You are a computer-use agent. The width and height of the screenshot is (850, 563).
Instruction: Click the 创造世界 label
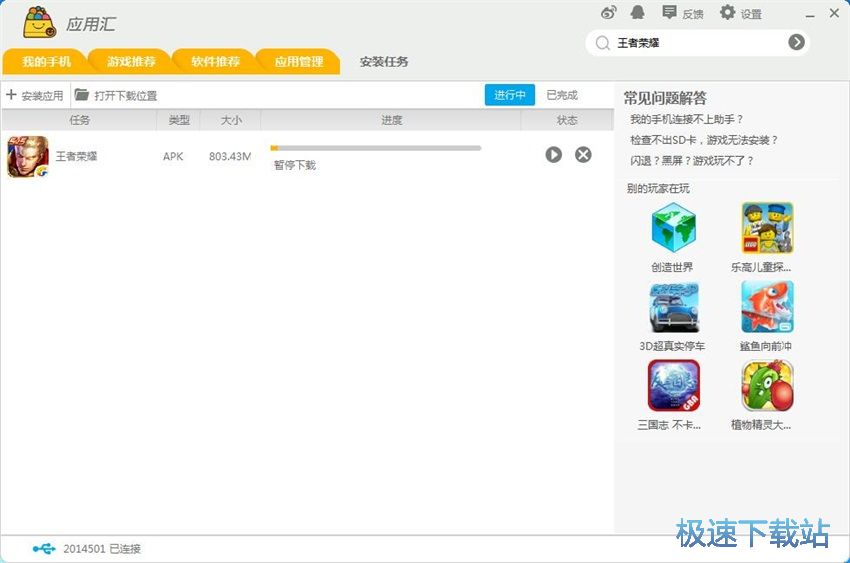point(672,267)
